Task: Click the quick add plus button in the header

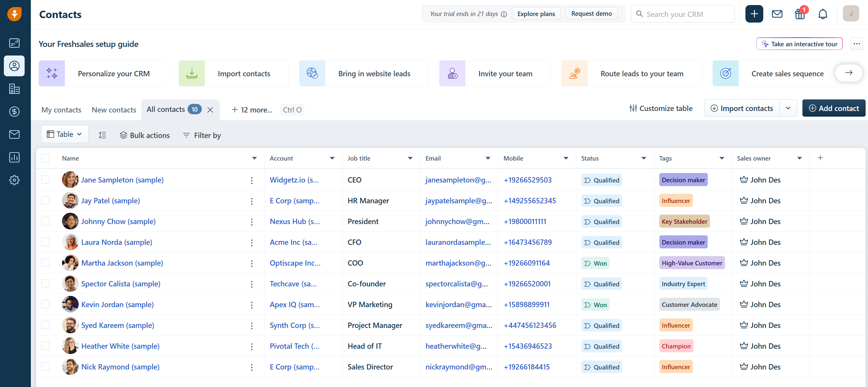Action: pyautogui.click(x=754, y=14)
